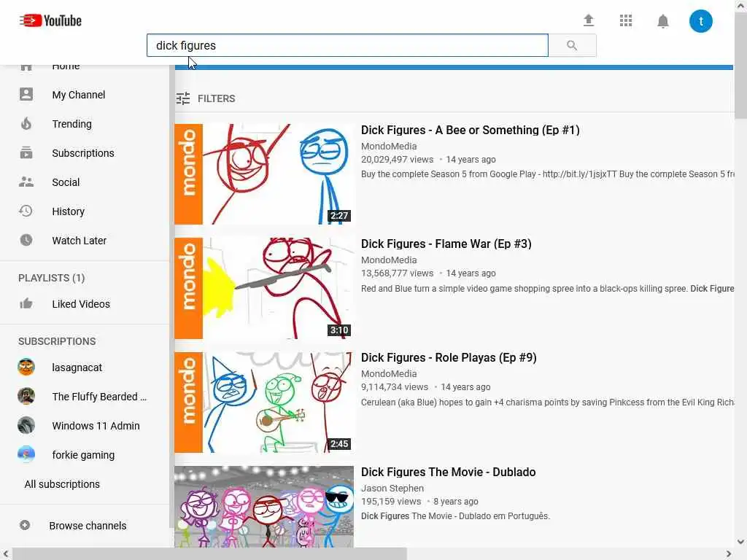Open title Role Playas (Ep #9)
Screen dimensions: 747x560
449,357
